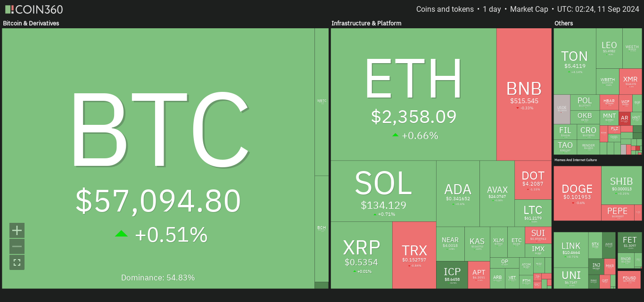Open the COIN360 logo home link
The image size is (644, 302).
[33, 9]
